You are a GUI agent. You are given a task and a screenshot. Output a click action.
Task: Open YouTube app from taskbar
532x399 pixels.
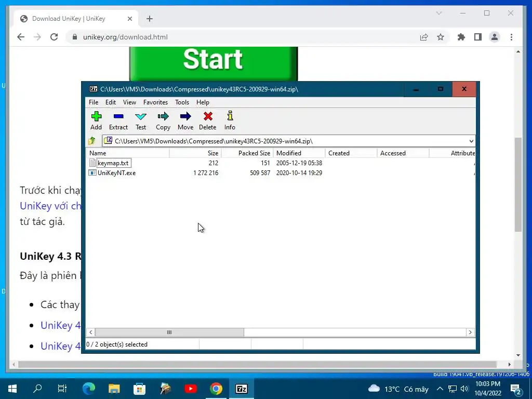click(190, 389)
